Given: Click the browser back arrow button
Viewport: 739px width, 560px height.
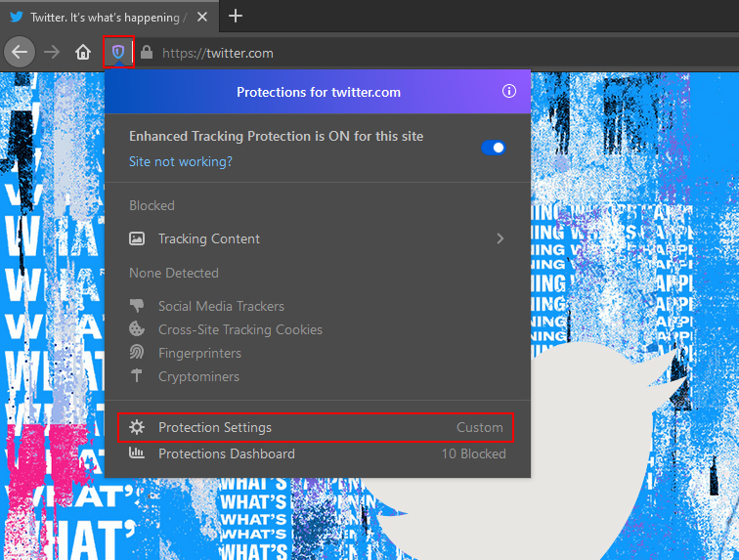Looking at the screenshot, I should (20, 52).
